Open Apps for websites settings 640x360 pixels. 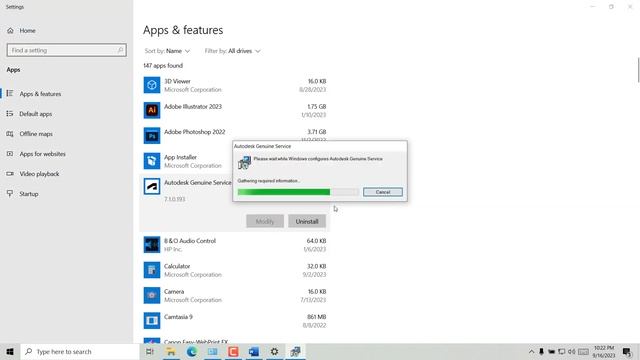(x=42, y=154)
